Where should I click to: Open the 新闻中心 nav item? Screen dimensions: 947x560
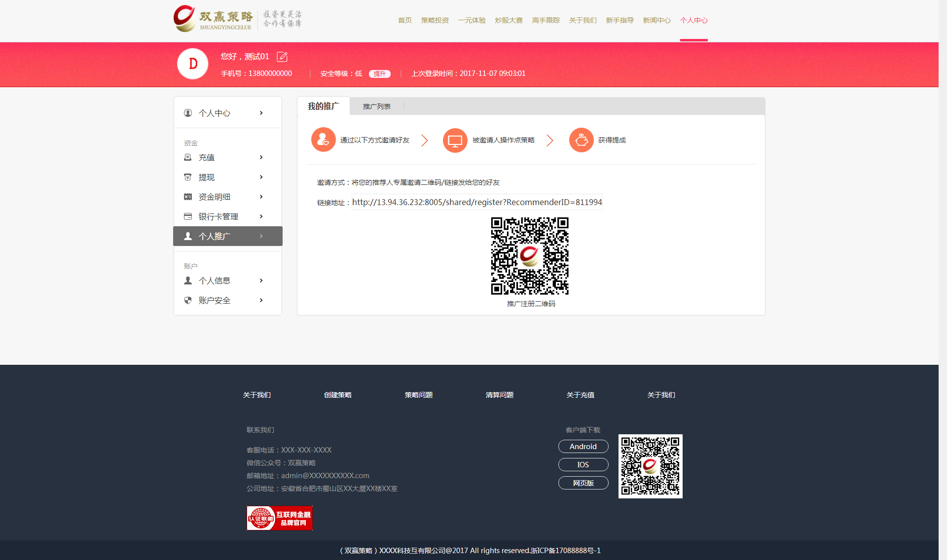coord(657,20)
